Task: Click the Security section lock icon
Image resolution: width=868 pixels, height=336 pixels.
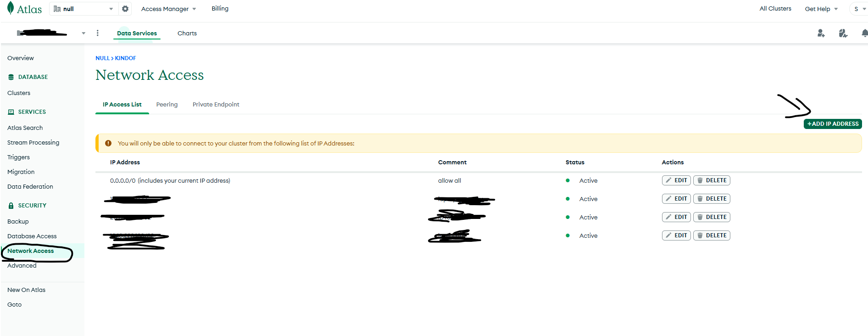Action: pyautogui.click(x=11, y=206)
